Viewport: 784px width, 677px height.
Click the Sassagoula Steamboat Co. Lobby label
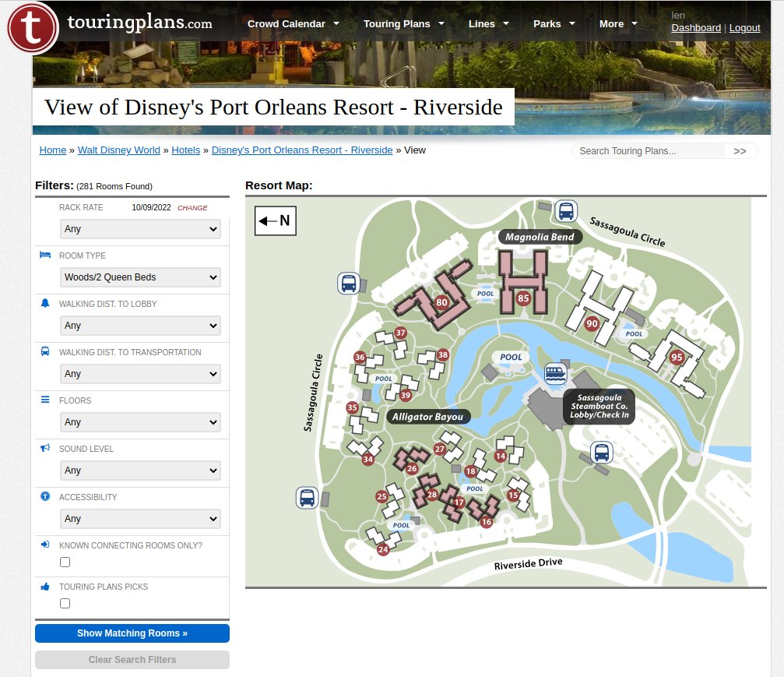599,407
